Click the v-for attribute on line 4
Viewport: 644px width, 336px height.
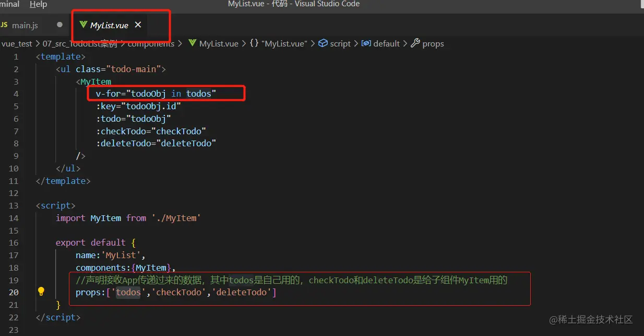coord(156,94)
